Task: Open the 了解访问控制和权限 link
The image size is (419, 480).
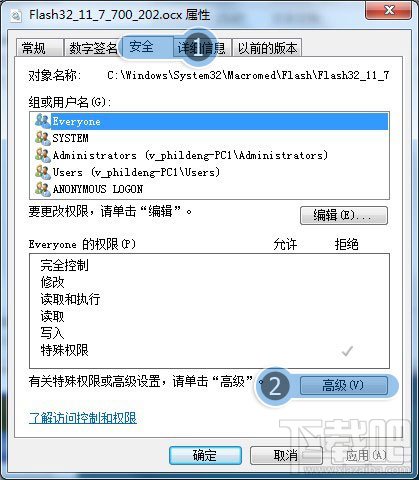Action: (83, 418)
